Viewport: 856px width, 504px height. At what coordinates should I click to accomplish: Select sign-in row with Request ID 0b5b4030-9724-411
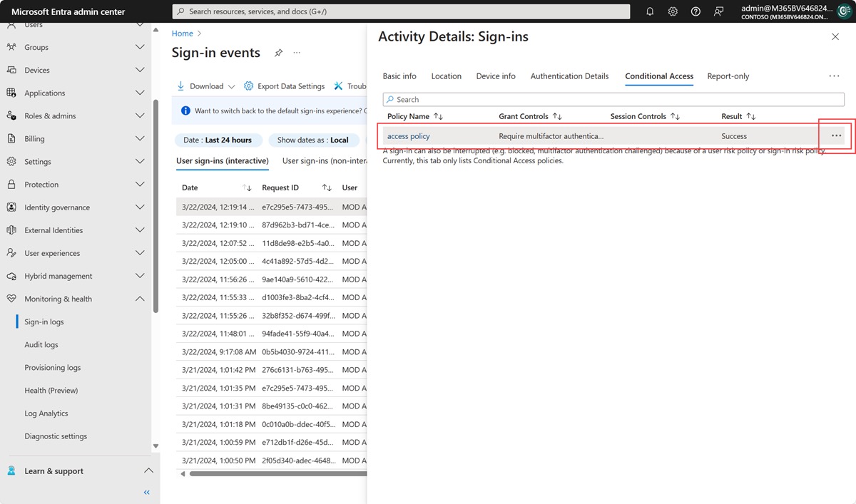[271, 351]
